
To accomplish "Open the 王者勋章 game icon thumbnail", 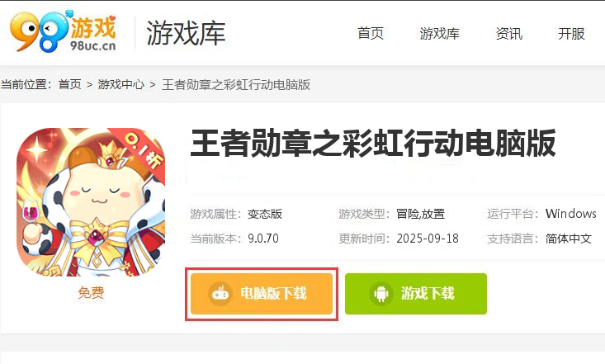I will coord(91,202).
